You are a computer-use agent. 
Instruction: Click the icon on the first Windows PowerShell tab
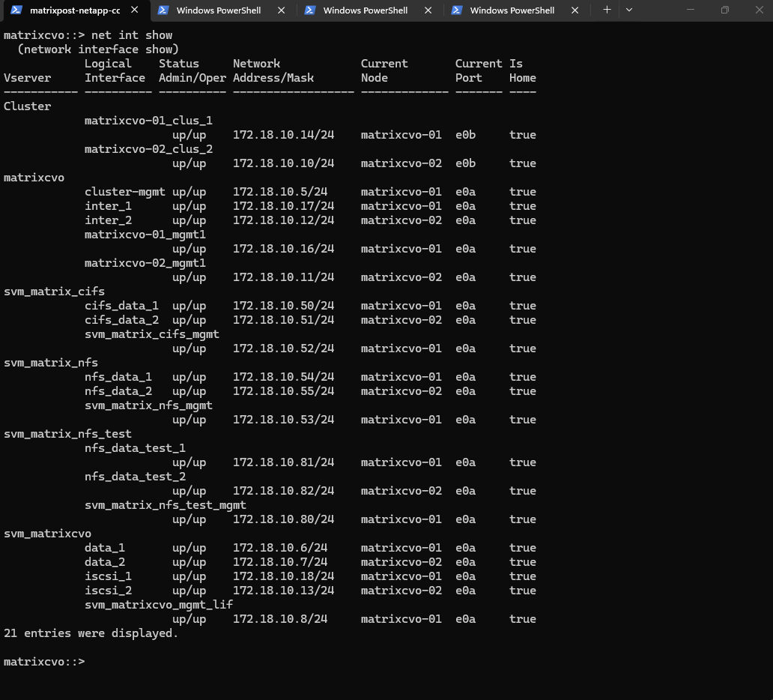click(163, 10)
